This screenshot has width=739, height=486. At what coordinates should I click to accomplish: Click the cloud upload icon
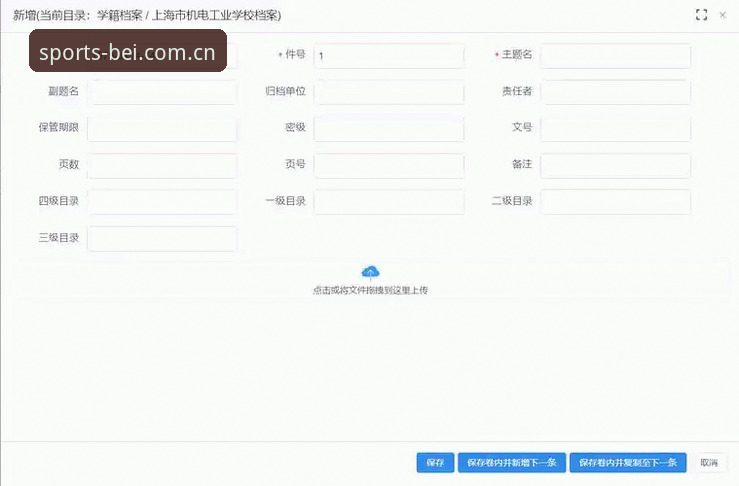point(370,272)
